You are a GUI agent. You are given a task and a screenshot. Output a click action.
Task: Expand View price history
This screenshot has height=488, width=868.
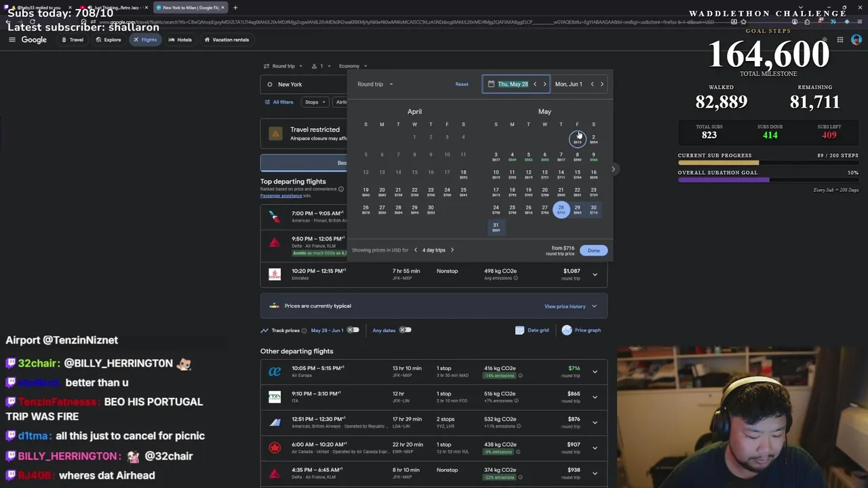pos(570,306)
